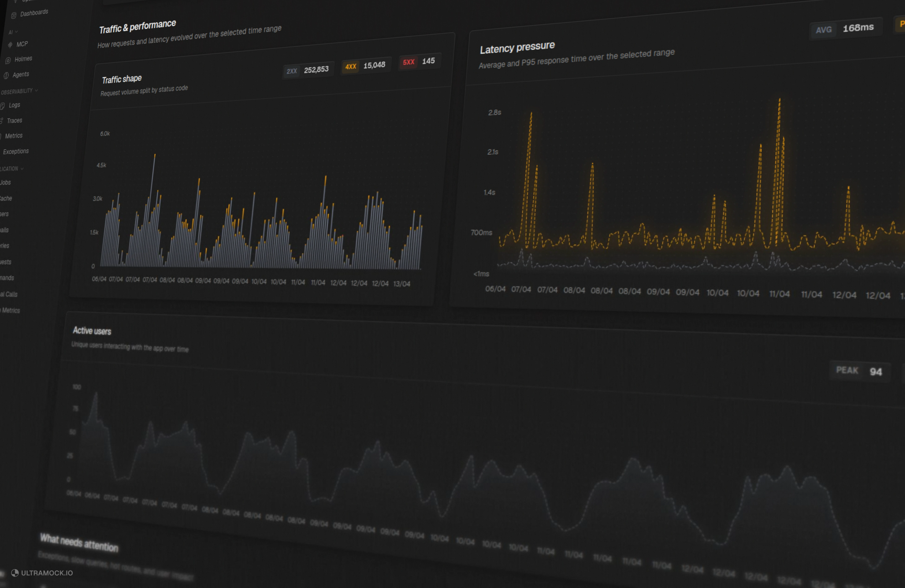The width and height of the screenshot is (905, 588).
Task: Go to the Jobs page
Action: tap(5, 183)
